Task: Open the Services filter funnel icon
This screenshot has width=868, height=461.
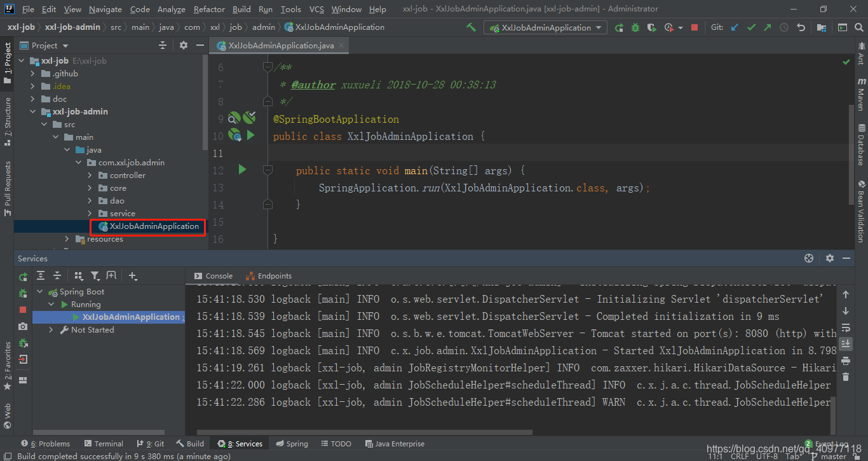Action: [95, 275]
